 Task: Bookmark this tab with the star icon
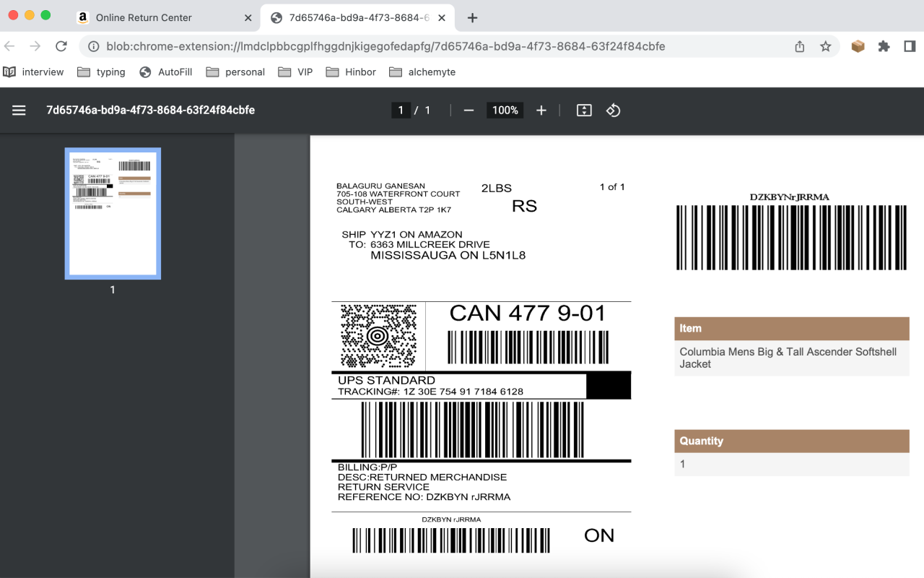click(x=826, y=46)
